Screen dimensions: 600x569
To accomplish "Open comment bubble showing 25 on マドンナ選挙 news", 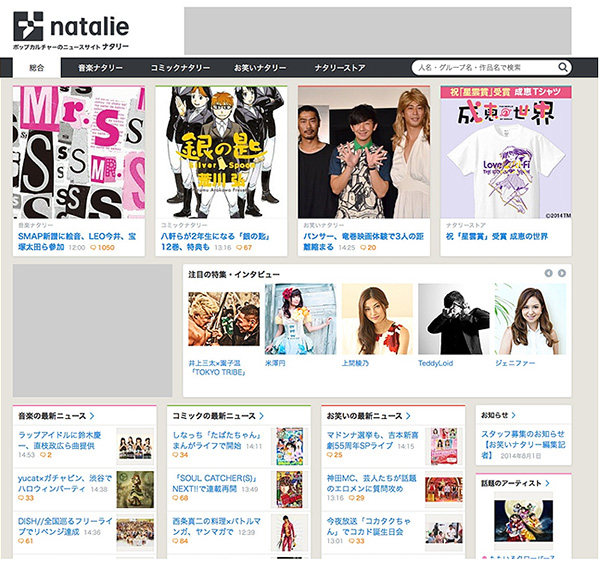I will 334,455.
